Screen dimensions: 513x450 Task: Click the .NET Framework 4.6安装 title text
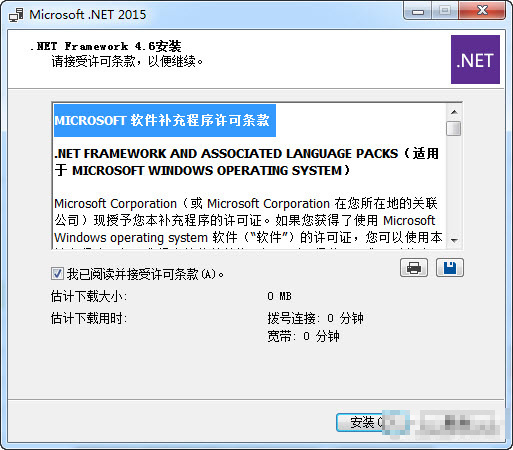click(x=106, y=46)
